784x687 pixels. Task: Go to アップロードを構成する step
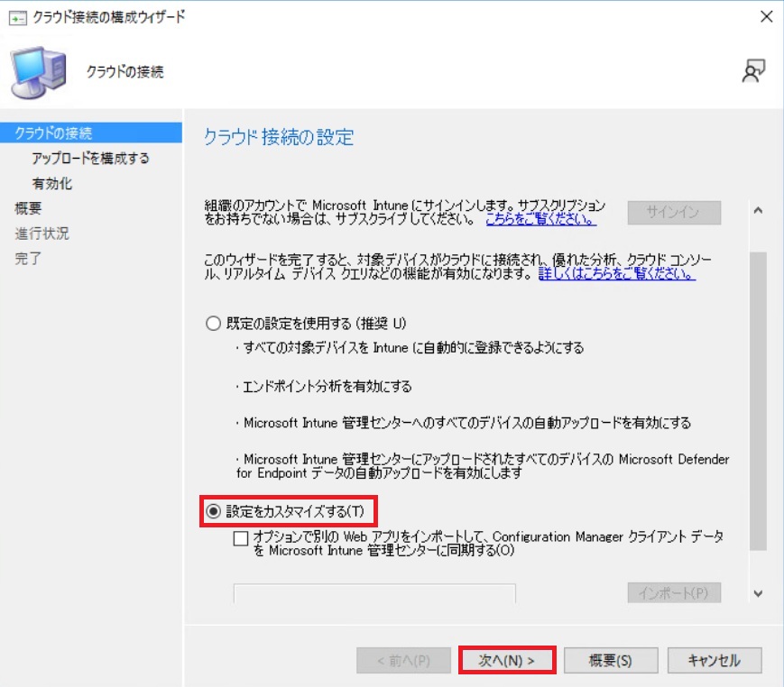click(x=90, y=159)
